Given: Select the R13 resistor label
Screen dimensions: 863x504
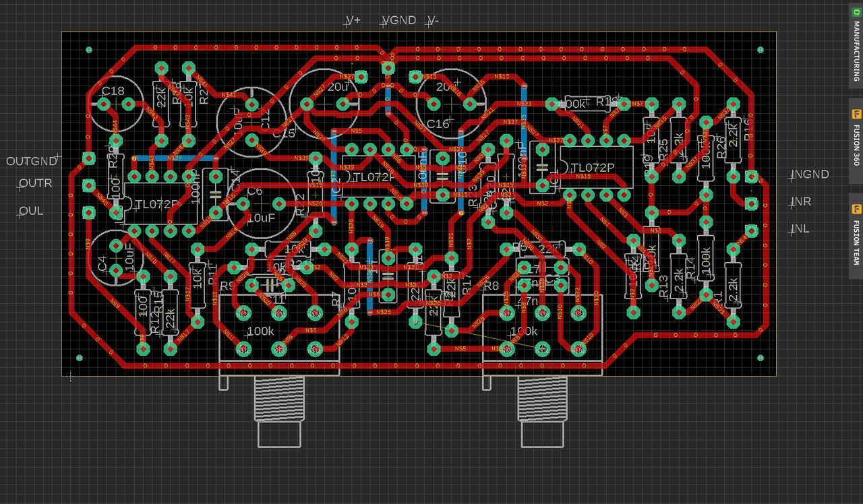Looking at the screenshot, I should pos(663,285).
